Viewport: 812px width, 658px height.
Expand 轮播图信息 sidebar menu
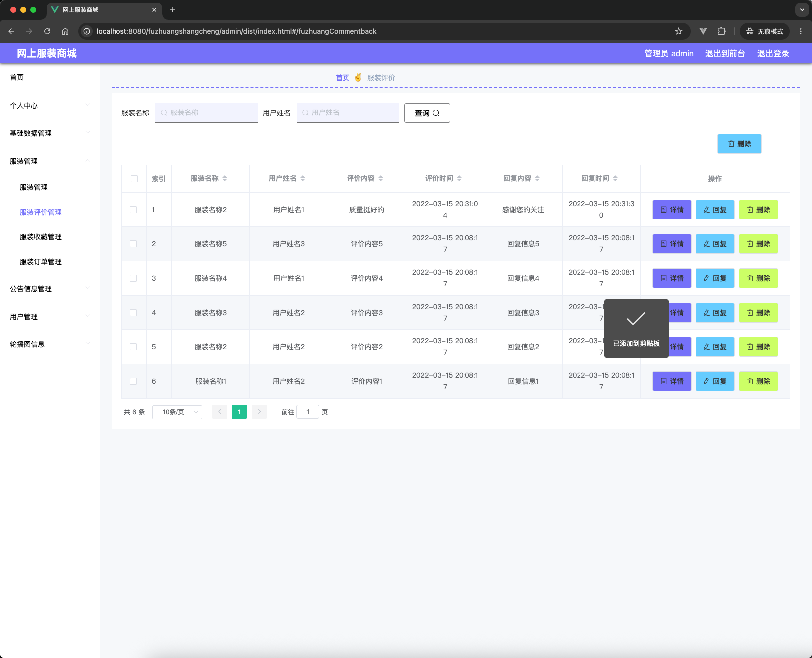(50, 344)
